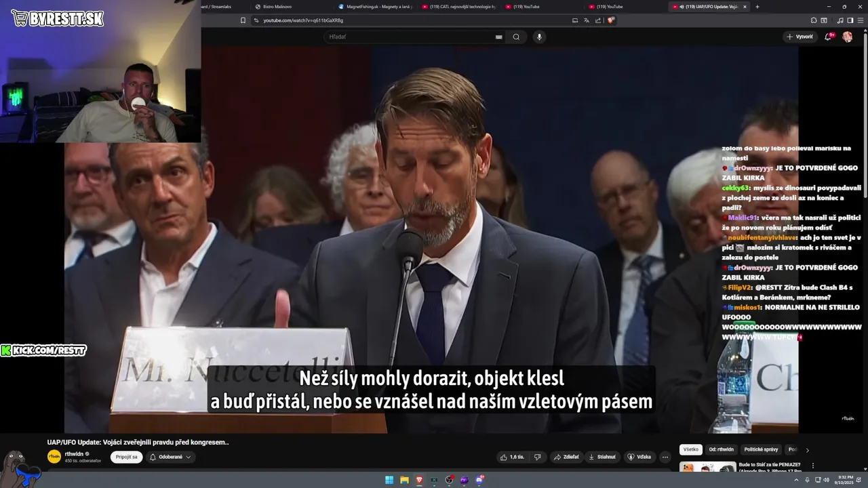
Task: Open the Brave browser taskbar icon
Action: [419, 480]
